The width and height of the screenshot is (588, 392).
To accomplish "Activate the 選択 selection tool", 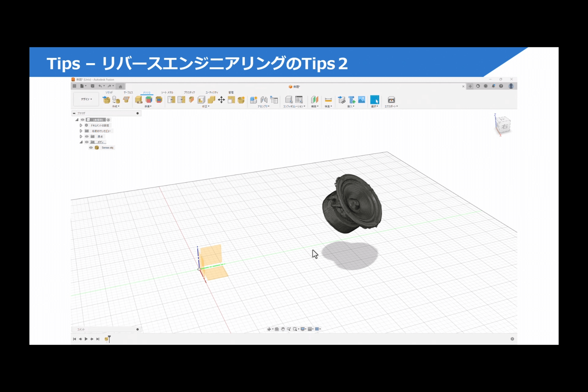I will [x=375, y=100].
